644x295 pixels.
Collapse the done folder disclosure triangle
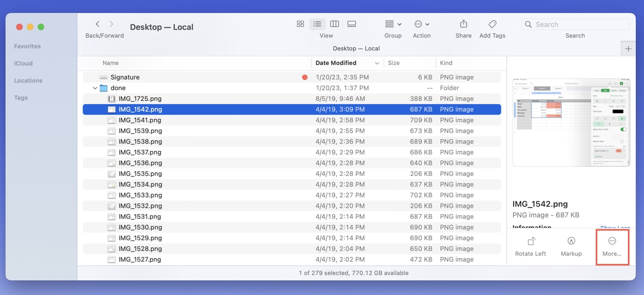[x=95, y=88]
